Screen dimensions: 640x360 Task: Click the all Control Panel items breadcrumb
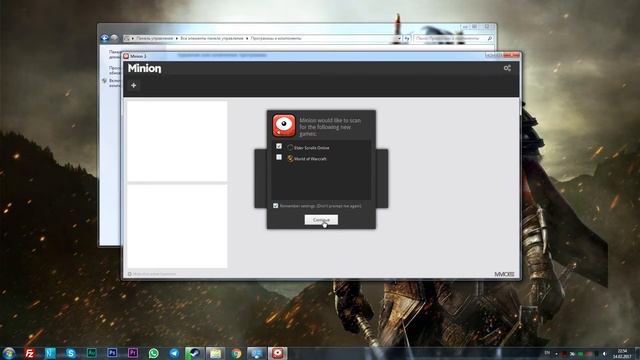click(211, 38)
